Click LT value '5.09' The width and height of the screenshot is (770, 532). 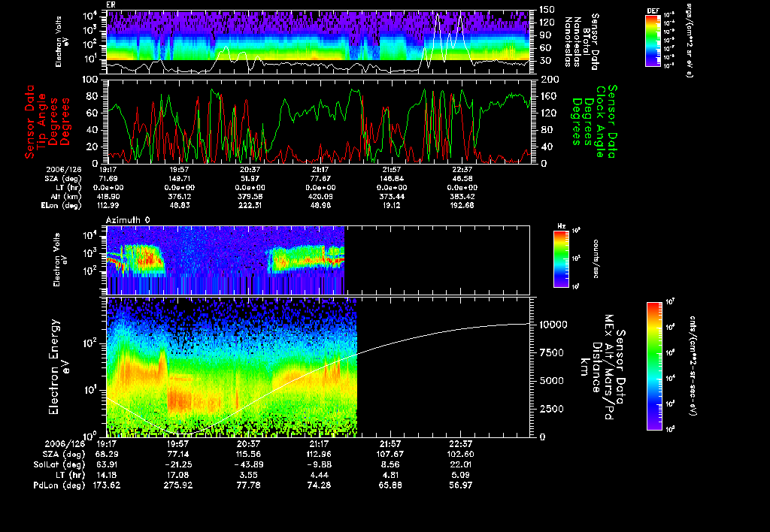[x=461, y=475]
